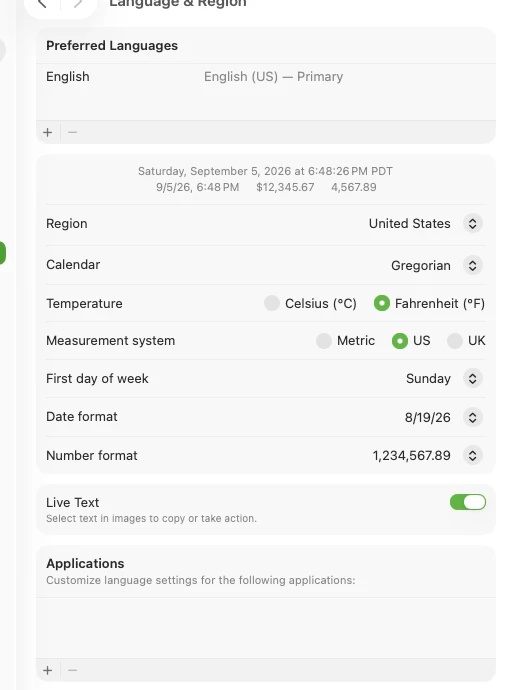Screen dimensions: 505x690
Task: Click the remove preferred language minus icon
Action: click(73, 132)
